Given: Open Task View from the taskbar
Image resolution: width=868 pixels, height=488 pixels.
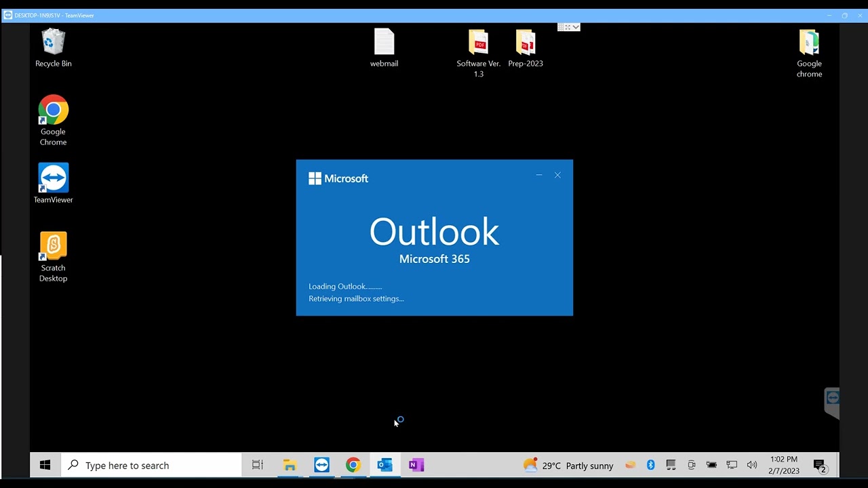Looking at the screenshot, I should (258, 465).
